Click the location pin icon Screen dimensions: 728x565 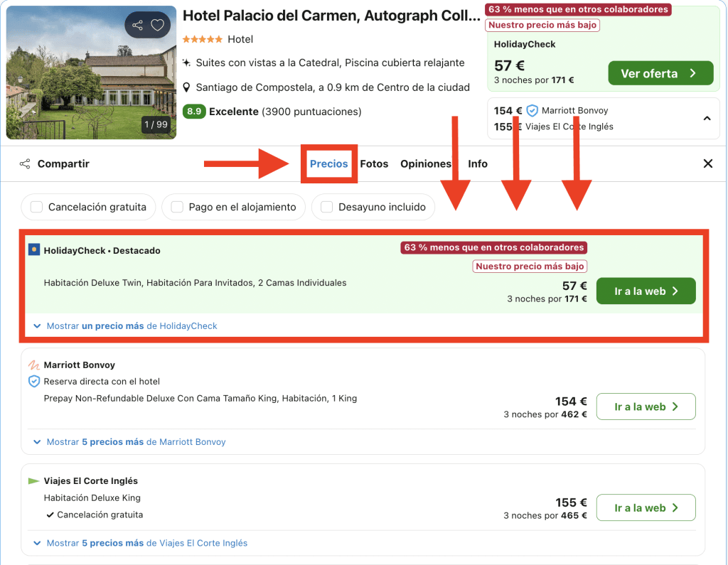coord(187,87)
